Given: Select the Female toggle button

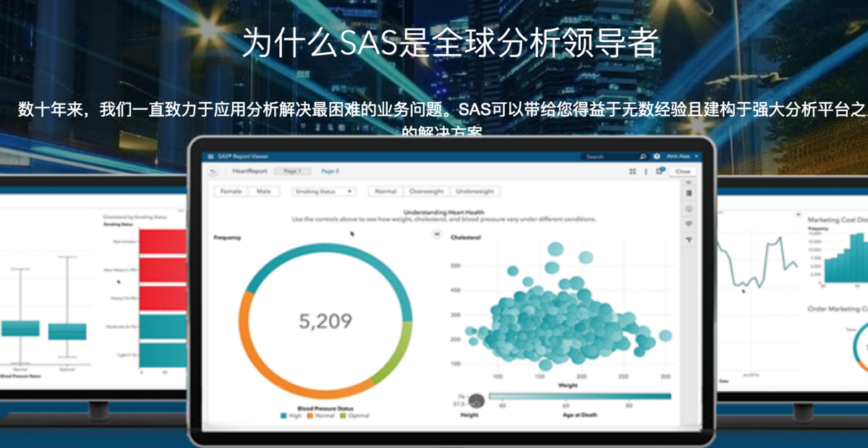Looking at the screenshot, I should [230, 191].
